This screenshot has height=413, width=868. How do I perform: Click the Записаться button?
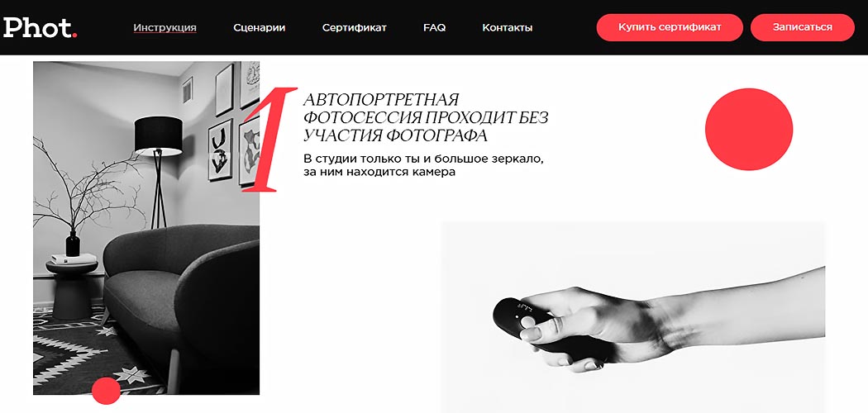(x=803, y=27)
